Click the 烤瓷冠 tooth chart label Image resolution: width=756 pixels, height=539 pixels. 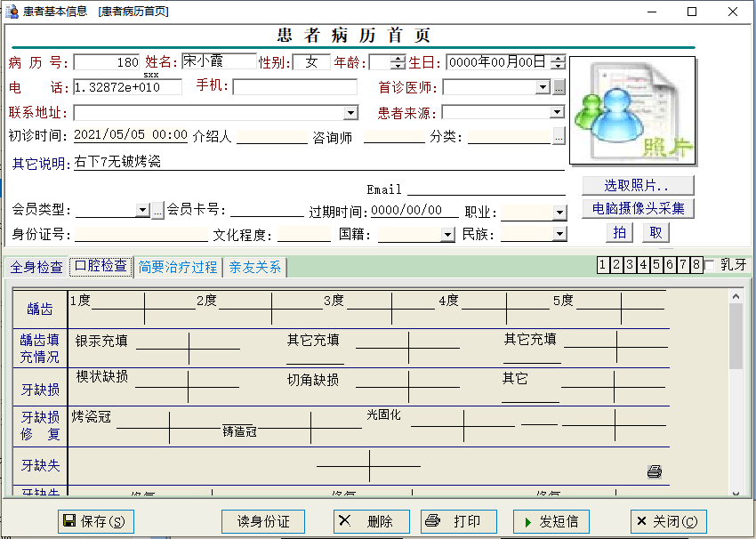[91, 416]
